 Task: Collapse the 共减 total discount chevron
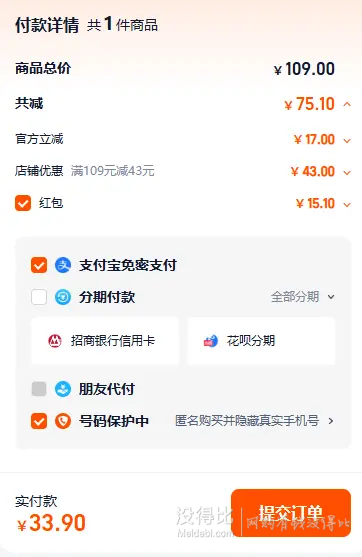(347, 104)
